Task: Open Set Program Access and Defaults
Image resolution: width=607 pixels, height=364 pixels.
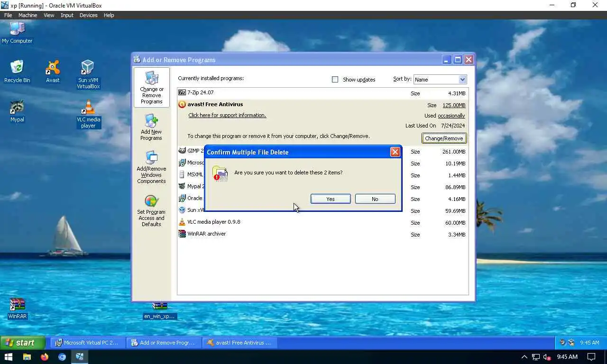Action: click(x=151, y=211)
